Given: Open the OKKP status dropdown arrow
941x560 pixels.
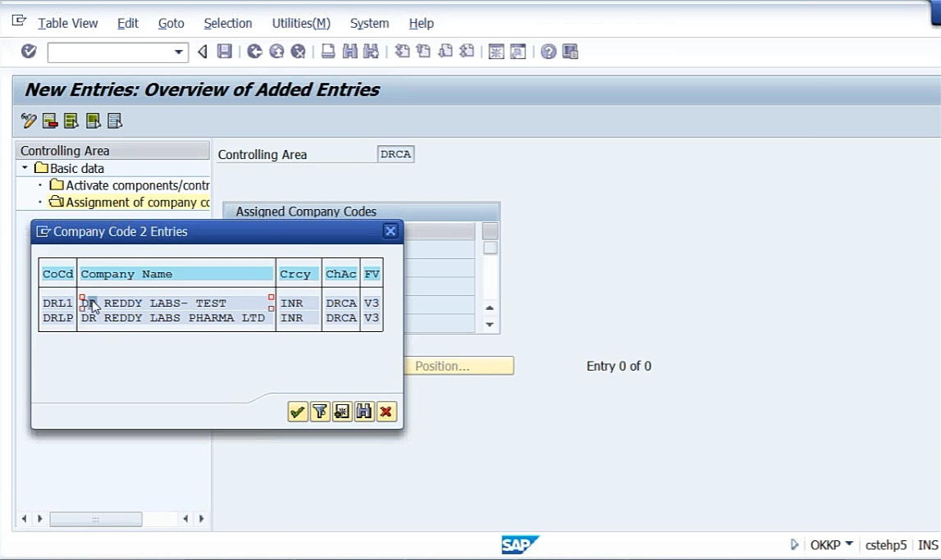Looking at the screenshot, I should click(x=848, y=544).
